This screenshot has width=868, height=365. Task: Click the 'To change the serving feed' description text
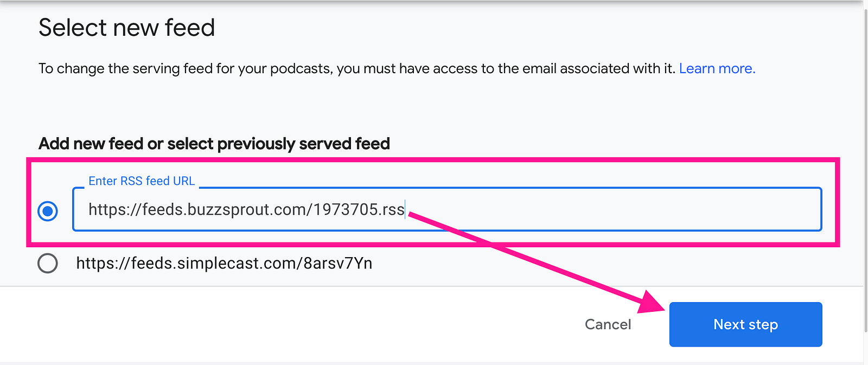tap(357, 68)
